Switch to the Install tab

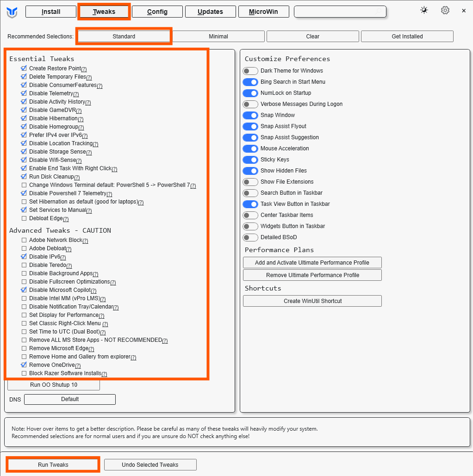click(51, 12)
